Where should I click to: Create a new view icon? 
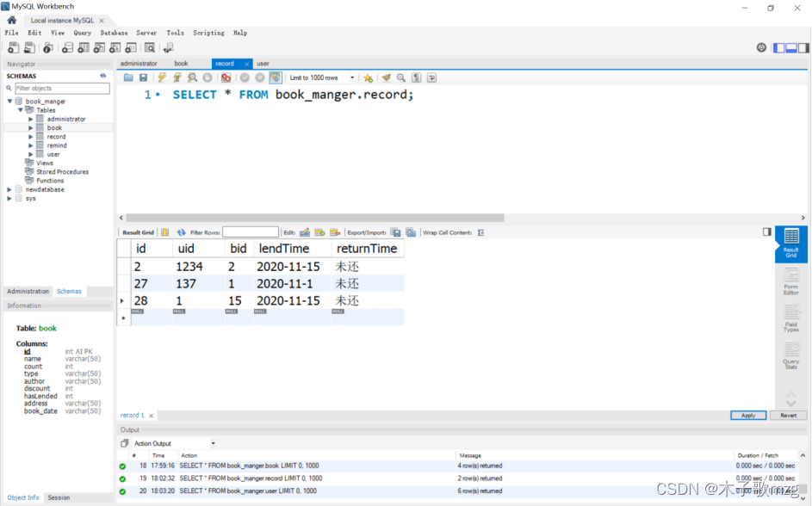coord(99,47)
